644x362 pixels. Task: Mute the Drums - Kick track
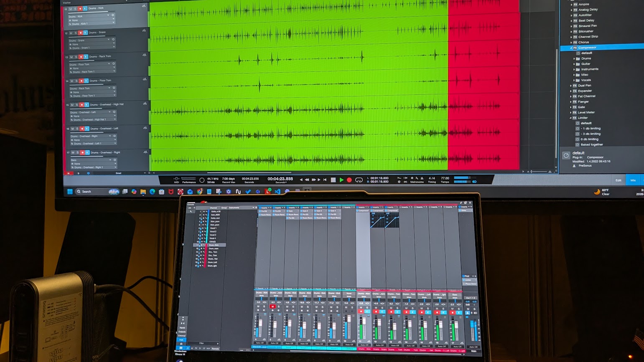70,9
